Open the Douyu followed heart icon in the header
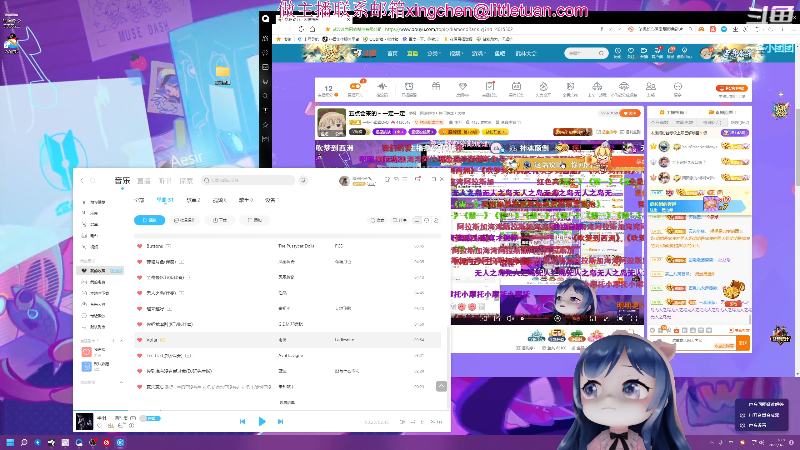Image resolution: width=800 pixels, height=450 pixels. pyautogui.click(x=631, y=53)
